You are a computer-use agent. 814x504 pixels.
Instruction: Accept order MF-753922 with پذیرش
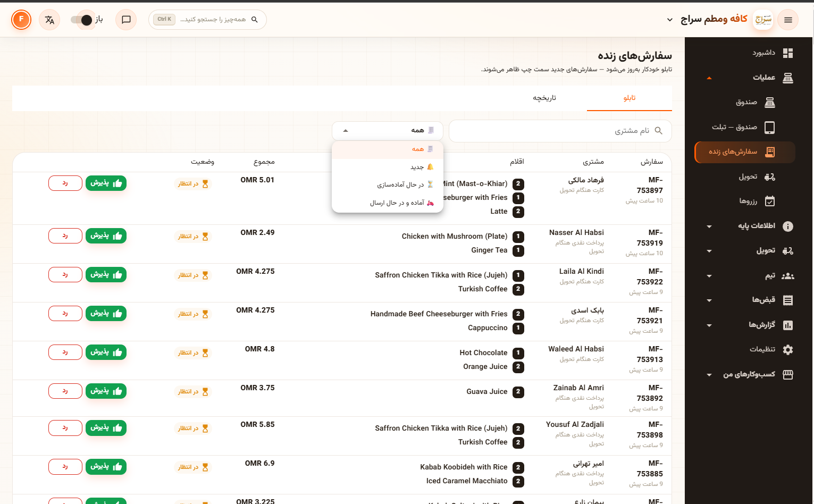tap(106, 275)
